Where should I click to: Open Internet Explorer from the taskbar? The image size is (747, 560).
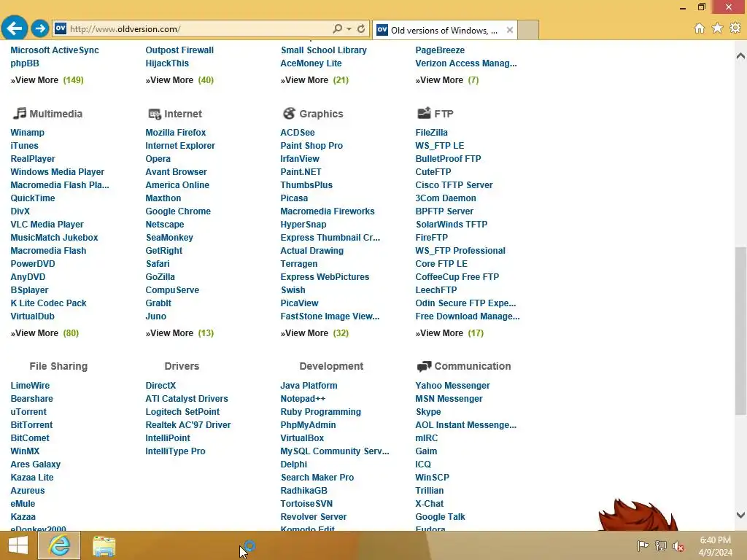(59, 545)
